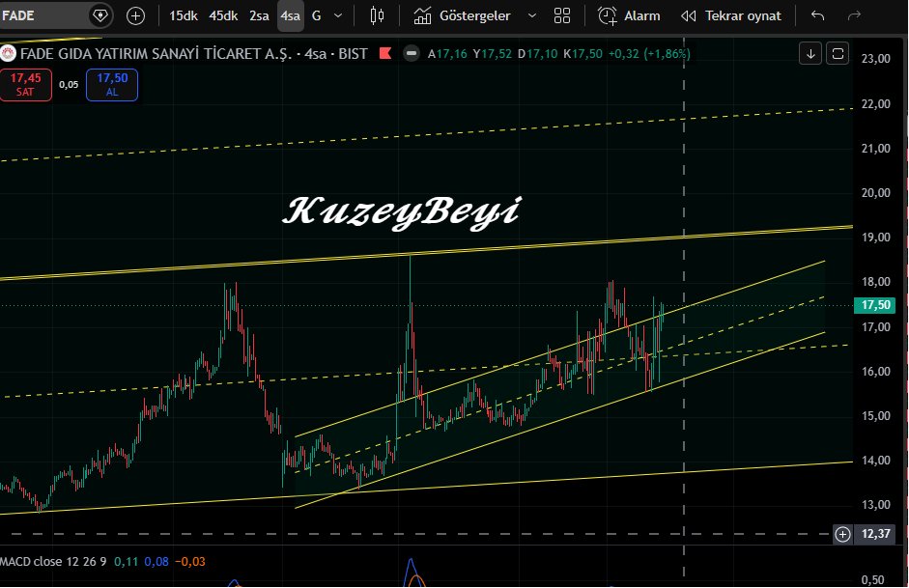Screen dimensions: 909x588
Task: Expand the Göstergeler favorites chevron
Action: click(x=531, y=16)
